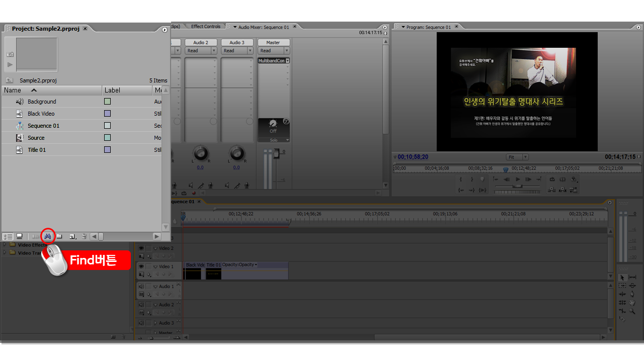Sort Project items by Name column
The height and width of the screenshot is (362, 644).
52,90
